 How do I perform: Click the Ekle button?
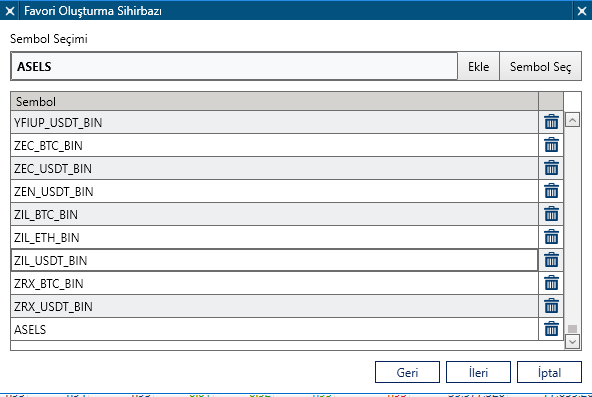(478, 66)
